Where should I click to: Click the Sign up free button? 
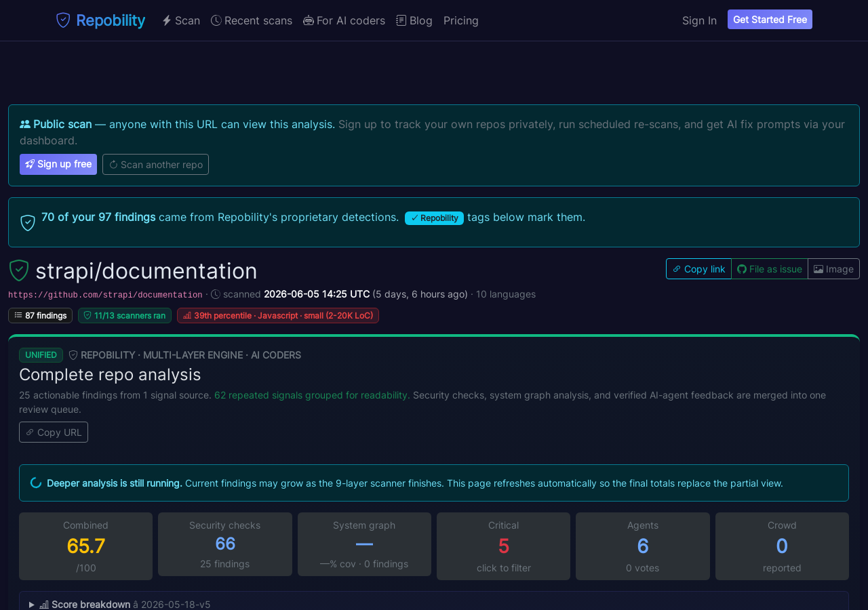[58, 164]
